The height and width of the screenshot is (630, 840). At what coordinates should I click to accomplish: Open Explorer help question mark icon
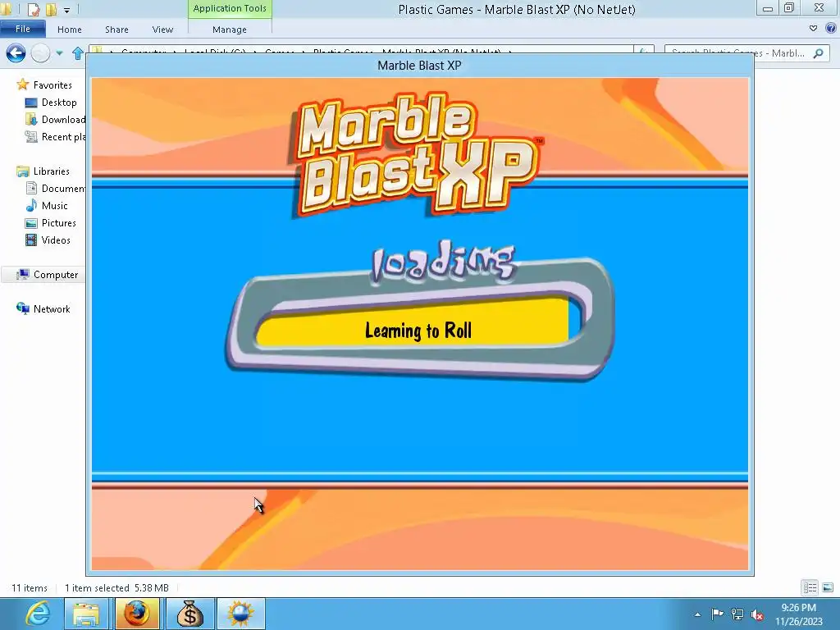(x=830, y=29)
